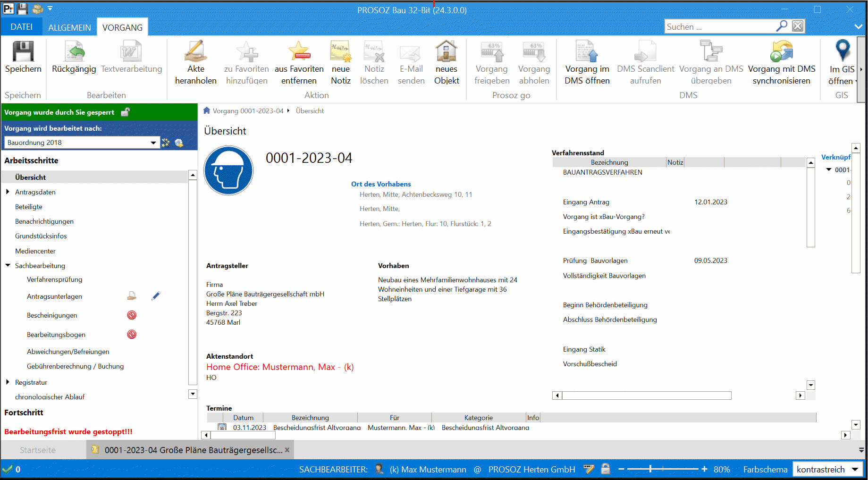Screen dimensions: 868x480
Task: Click the home icon in the breadcrumb
Action: tap(206, 110)
